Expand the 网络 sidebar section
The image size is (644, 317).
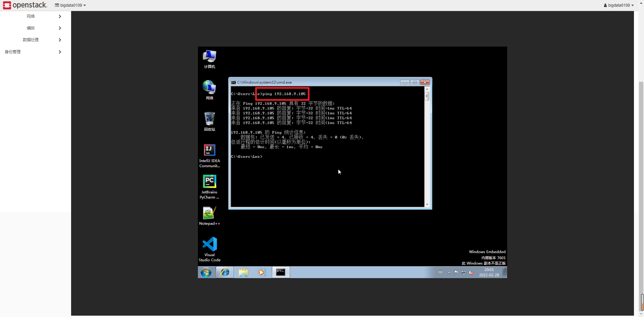click(36, 16)
